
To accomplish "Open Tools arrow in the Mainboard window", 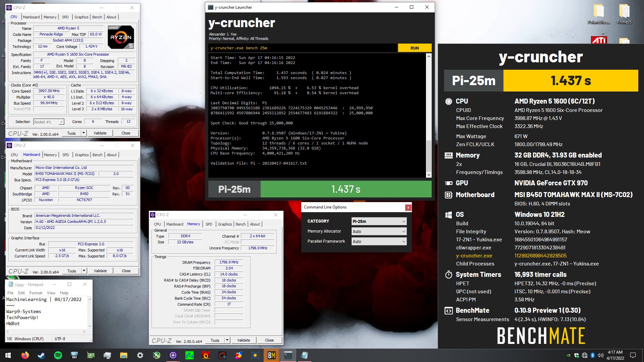I will point(84,271).
